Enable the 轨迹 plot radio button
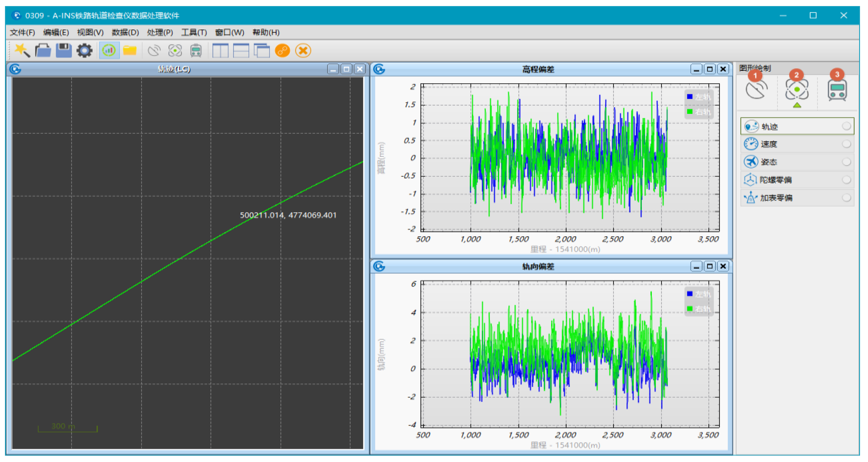868x462 pixels. click(846, 126)
